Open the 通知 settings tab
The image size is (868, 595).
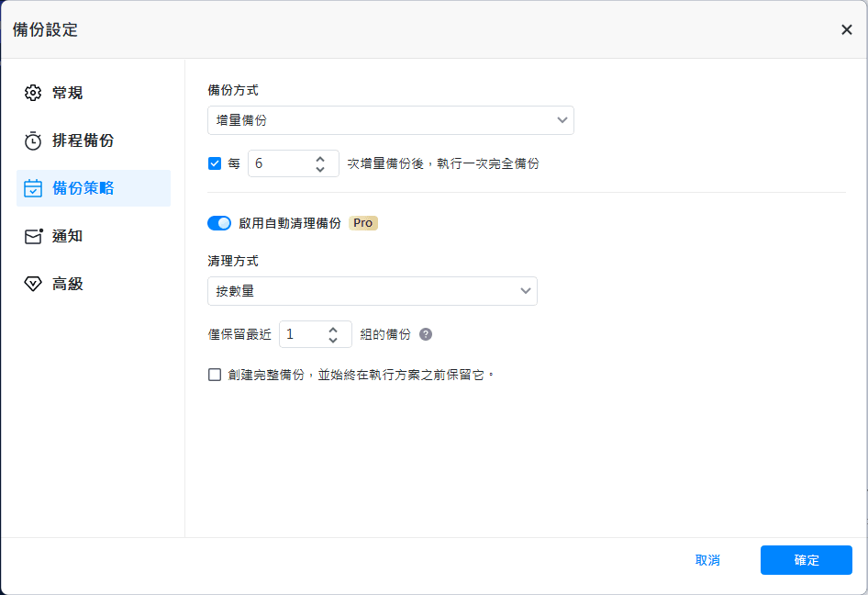pyautogui.click(x=67, y=236)
